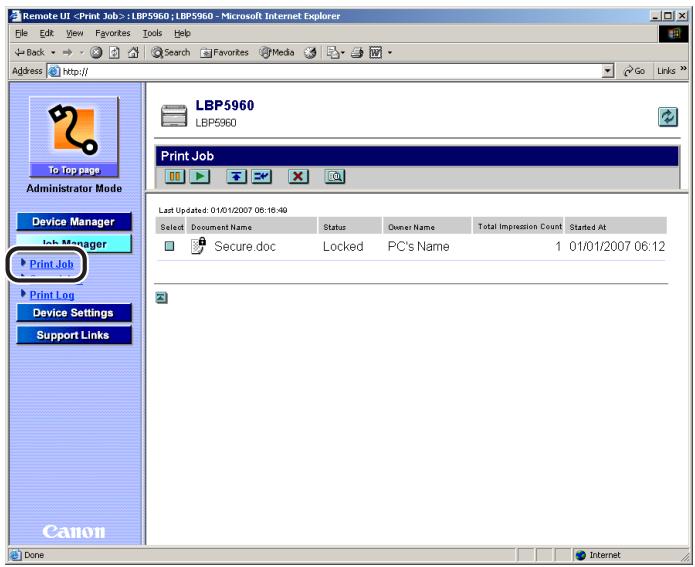Open the Favorites toolbar button
This screenshot has width=695, height=567.
tap(224, 53)
